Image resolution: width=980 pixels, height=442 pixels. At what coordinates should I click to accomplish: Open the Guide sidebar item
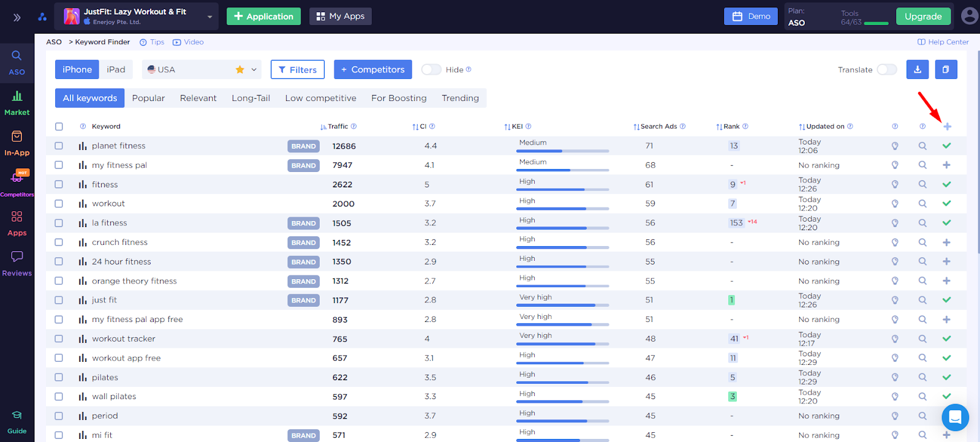(x=17, y=422)
